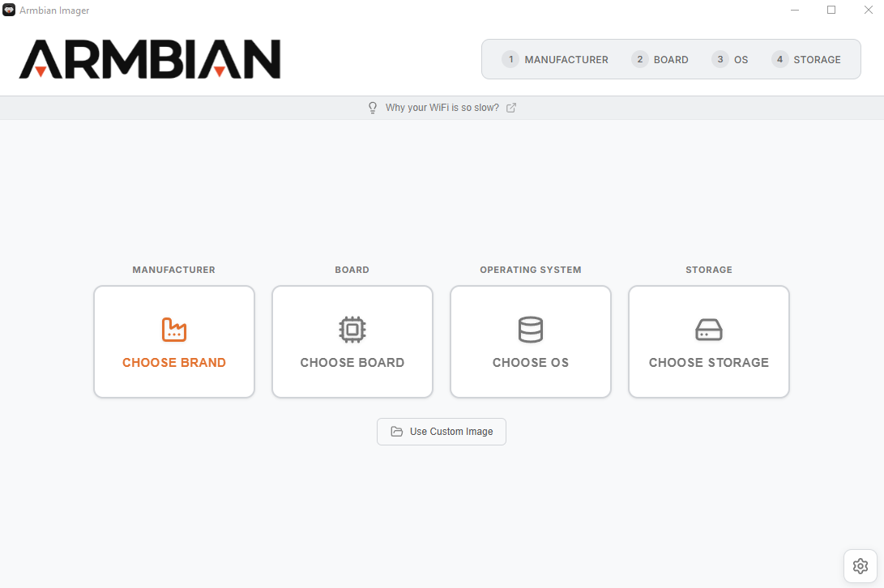Click the Armbian Imager window title text
Viewport: 884px width, 588px height.
point(54,11)
